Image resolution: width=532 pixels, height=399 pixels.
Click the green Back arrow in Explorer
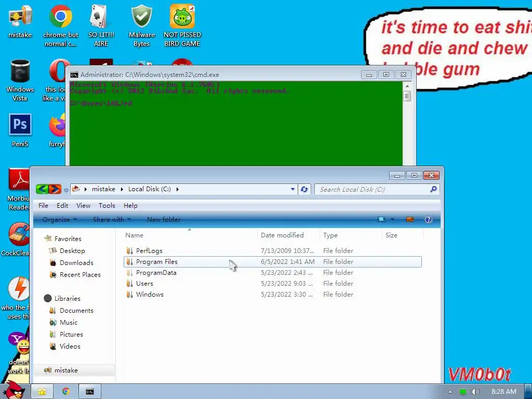coord(42,189)
